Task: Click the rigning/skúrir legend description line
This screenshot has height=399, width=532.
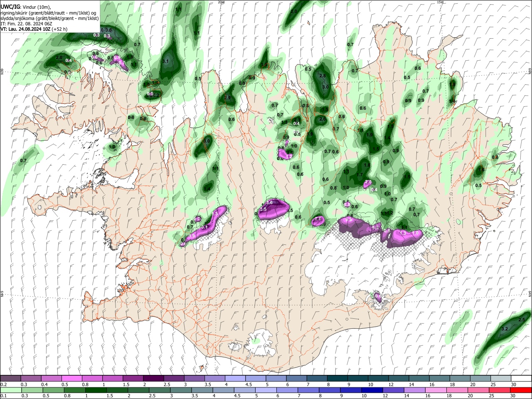Action: 49,13
